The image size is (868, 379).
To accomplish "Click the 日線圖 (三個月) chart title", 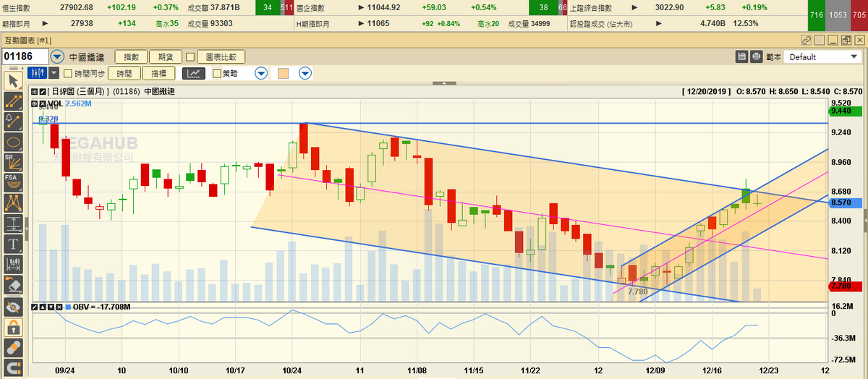I will (79, 92).
